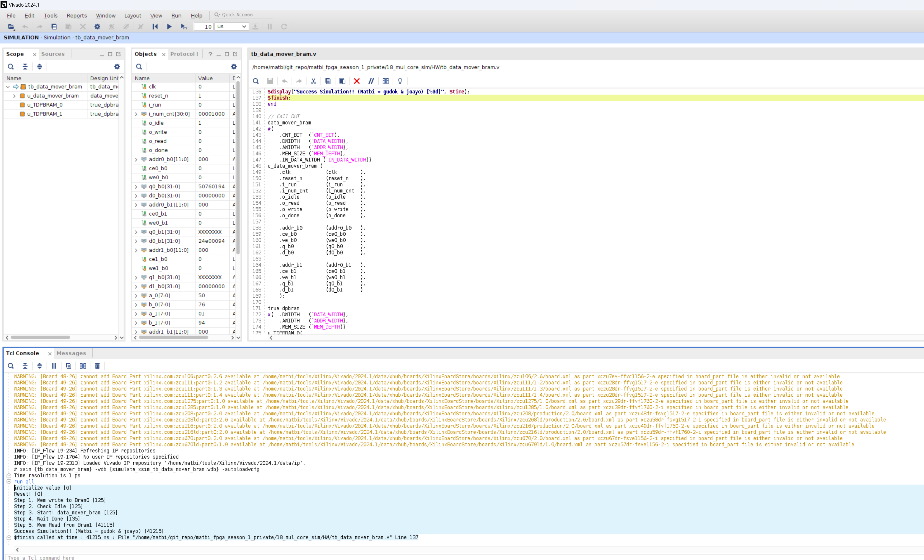The height and width of the screenshot is (560, 924).
Task: Expand the a_0[7:0] object
Action: pyautogui.click(x=136, y=296)
